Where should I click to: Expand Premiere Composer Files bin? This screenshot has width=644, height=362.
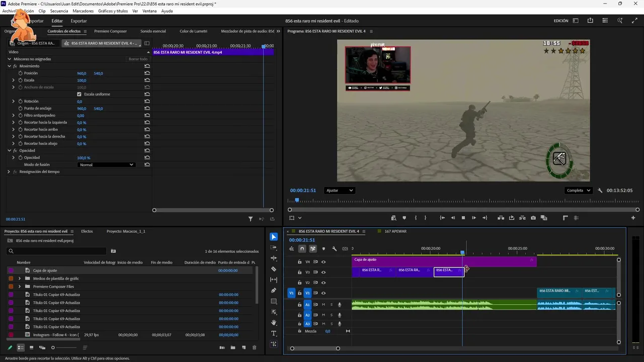[x=20, y=287]
